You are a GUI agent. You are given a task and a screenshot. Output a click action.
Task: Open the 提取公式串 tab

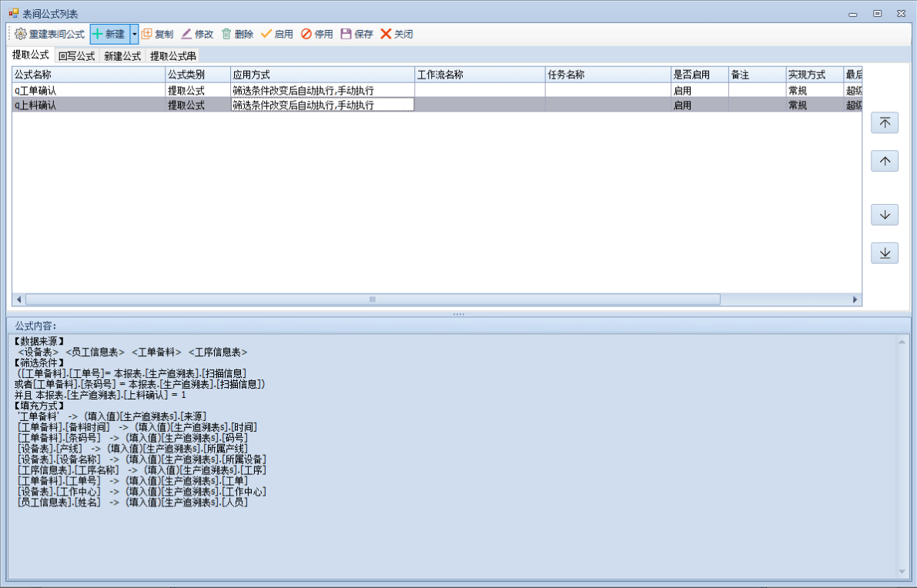172,56
